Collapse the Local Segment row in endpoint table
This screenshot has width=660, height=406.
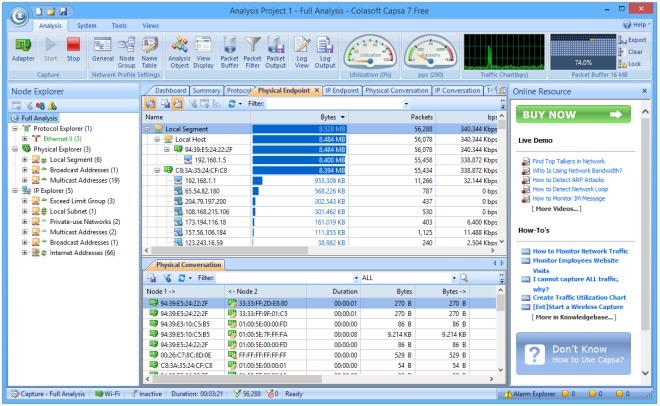click(x=149, y=129)
